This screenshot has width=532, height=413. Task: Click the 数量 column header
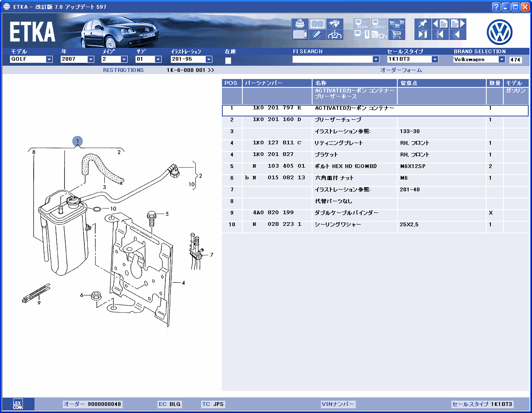(x=495, y=83)
